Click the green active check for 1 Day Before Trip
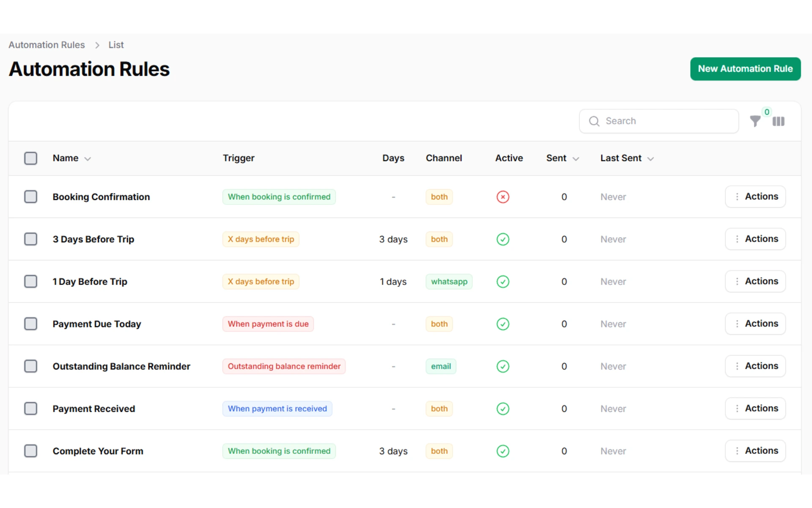The image size is (812, 508). pyautogui.click(x=502, y=282)
